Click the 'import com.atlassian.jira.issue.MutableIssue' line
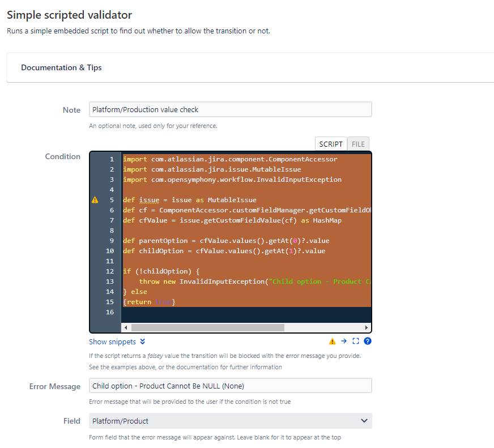Viewport: 494px width, 448px height. pos(212,169)
